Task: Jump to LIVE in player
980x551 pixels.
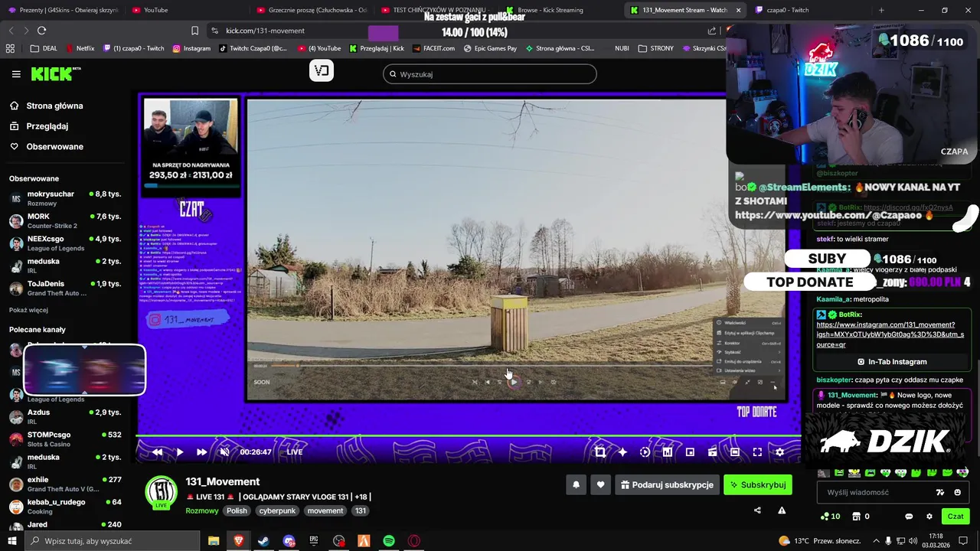Action: (295, 452)
